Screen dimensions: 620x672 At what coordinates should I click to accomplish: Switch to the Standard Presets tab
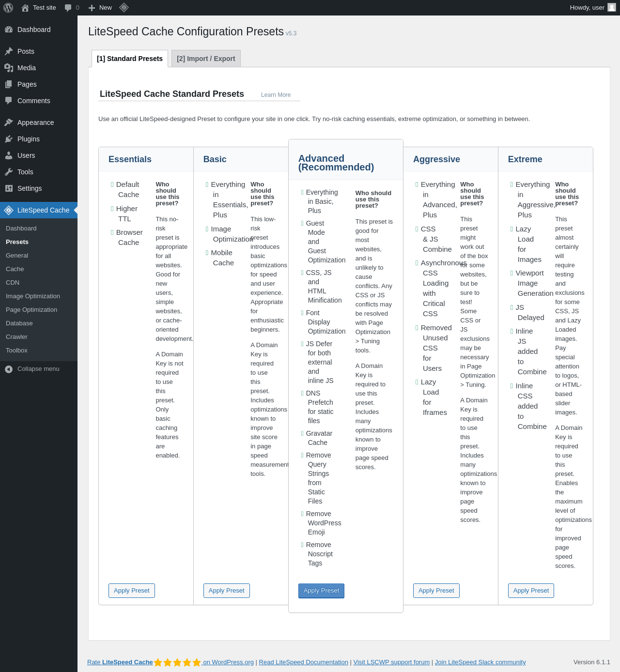[130, 59]
